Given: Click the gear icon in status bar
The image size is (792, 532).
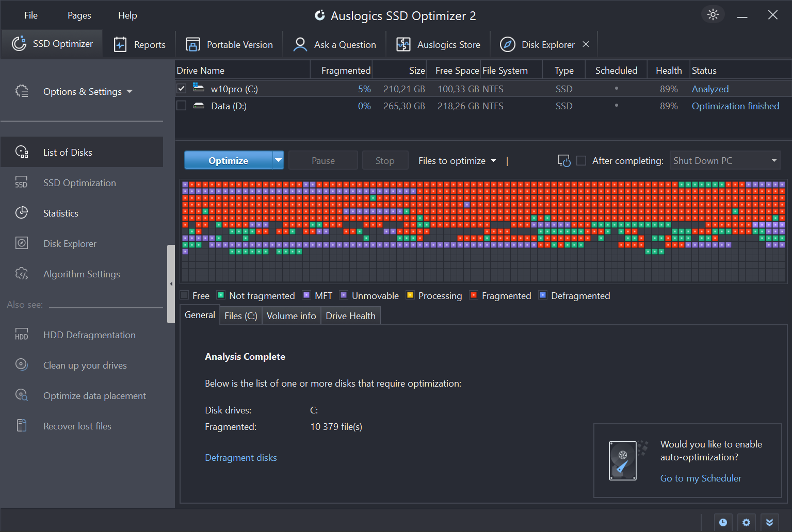Looking at the screenshot, I should pyautogui.click(x=746, y=523).
